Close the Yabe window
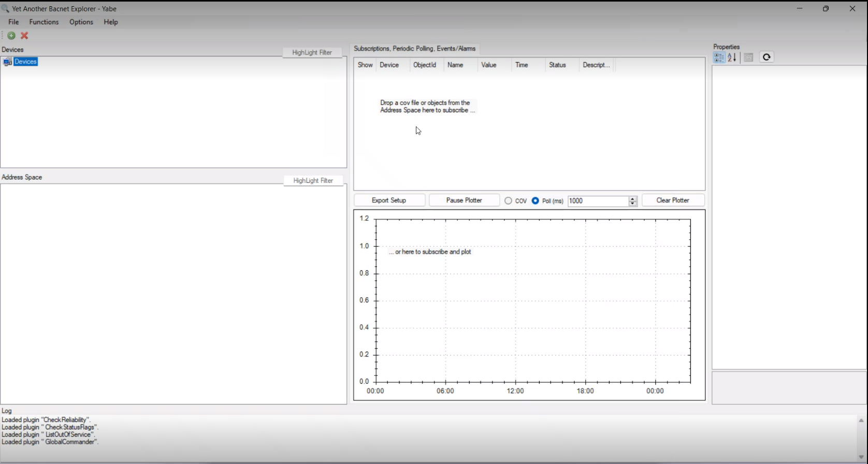 point(852,9)
